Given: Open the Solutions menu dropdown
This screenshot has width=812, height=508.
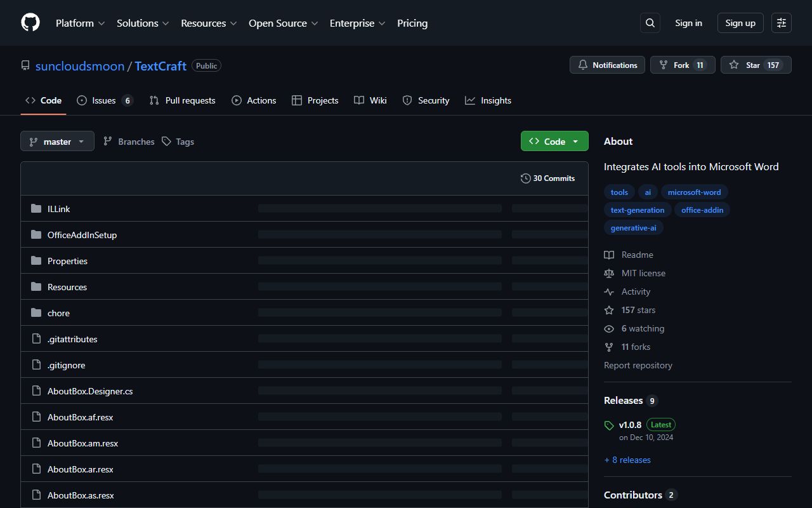Looking at the screenshot, I should [x=142, y=23].
